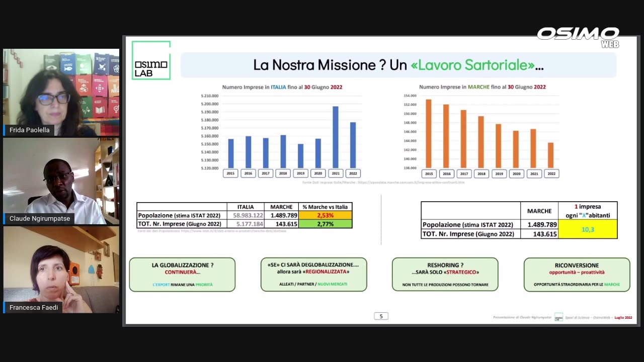The image size is (644, 362).
Task: Click the ITALIA column header in left table
Action: 246,207
